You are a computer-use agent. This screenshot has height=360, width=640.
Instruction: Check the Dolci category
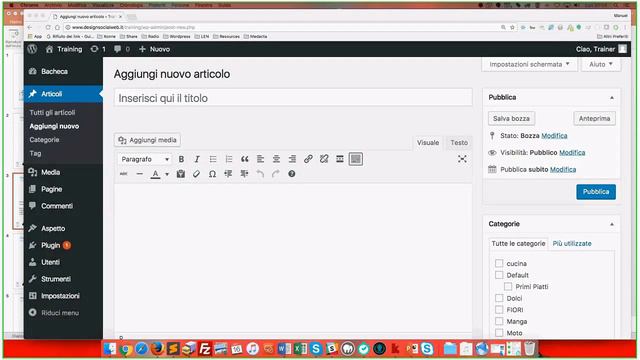pyautogui.click(x=499, y=298)
